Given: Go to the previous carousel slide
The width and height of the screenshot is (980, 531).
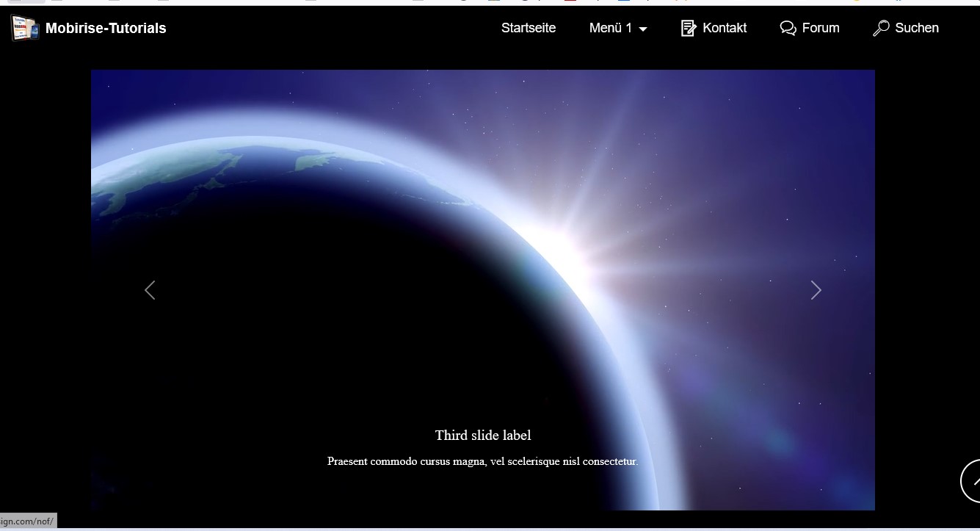Looking at the screenshot, I should click(x=150, y=290).
